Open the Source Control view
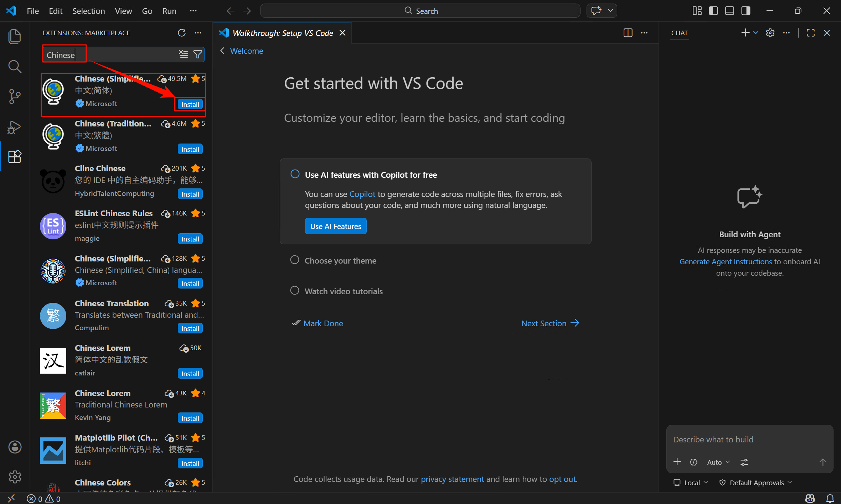Image resolution: width=841 pixels, height=504 pixels. click(x=15, y=97)
